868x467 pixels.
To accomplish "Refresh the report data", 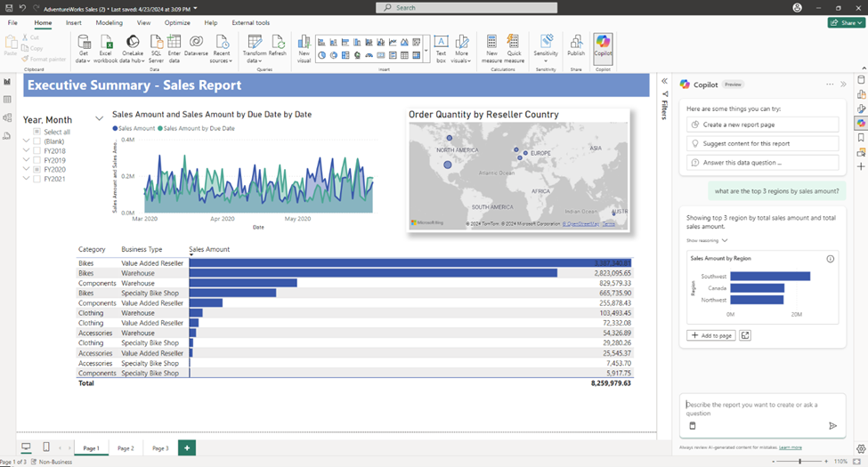I will [278, 46].
